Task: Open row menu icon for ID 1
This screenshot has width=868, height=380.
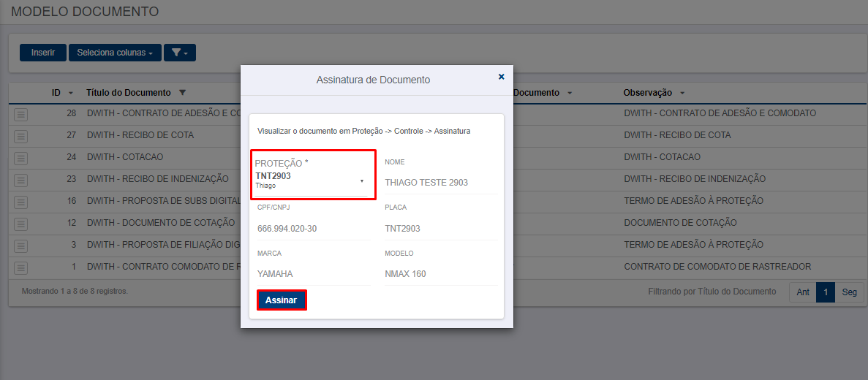Action: (x=21, y=267)
